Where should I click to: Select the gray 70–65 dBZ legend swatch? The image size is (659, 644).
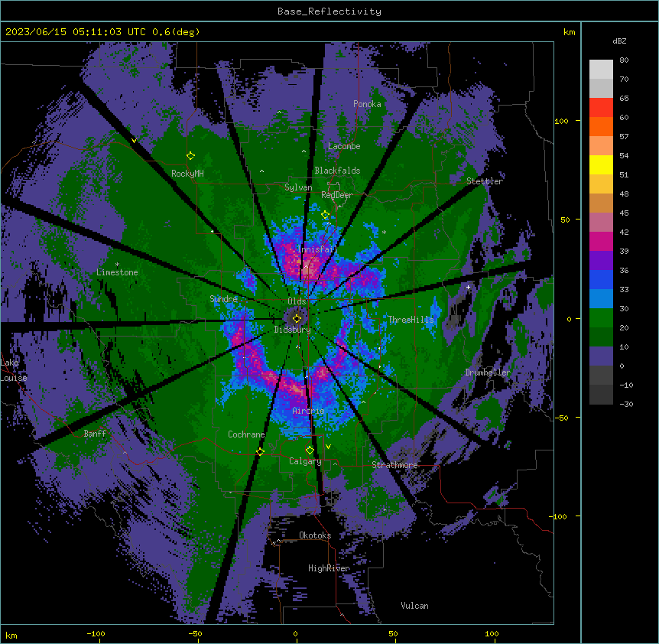tap(601, 89)
